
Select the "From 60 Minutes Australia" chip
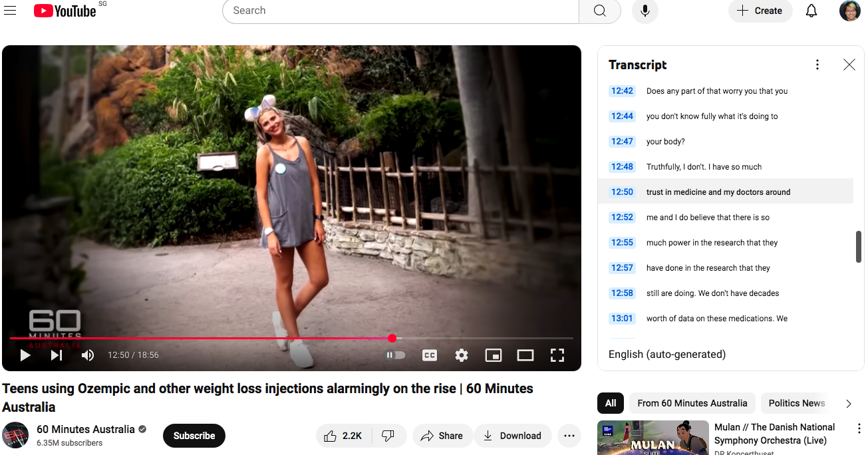pyautogui.click(x=692, y=403)
